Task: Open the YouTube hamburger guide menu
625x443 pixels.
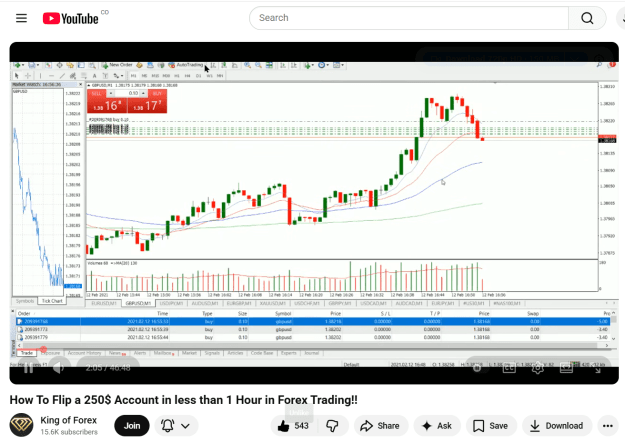Action: pyautogui.click(x=21, y=18)
